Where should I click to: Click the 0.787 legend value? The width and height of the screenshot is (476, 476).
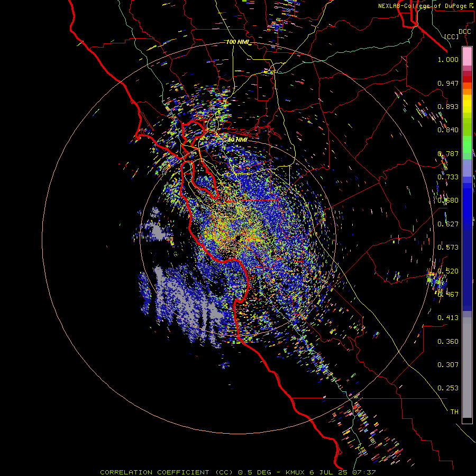[448, 153]
